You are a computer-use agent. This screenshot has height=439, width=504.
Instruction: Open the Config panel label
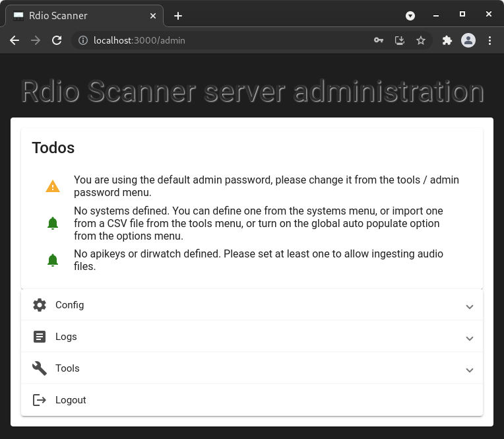tap(70, 305)
